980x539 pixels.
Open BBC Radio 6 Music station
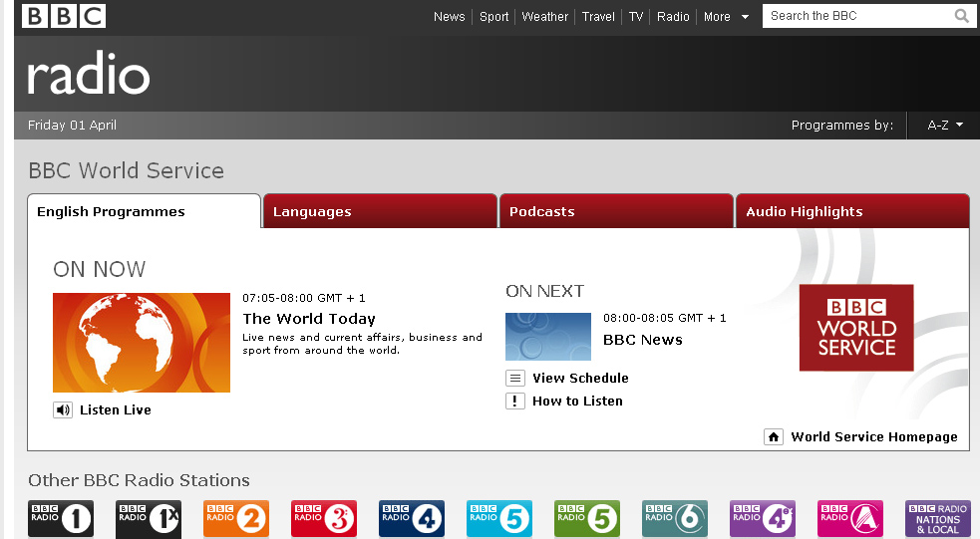coord(675,518)
